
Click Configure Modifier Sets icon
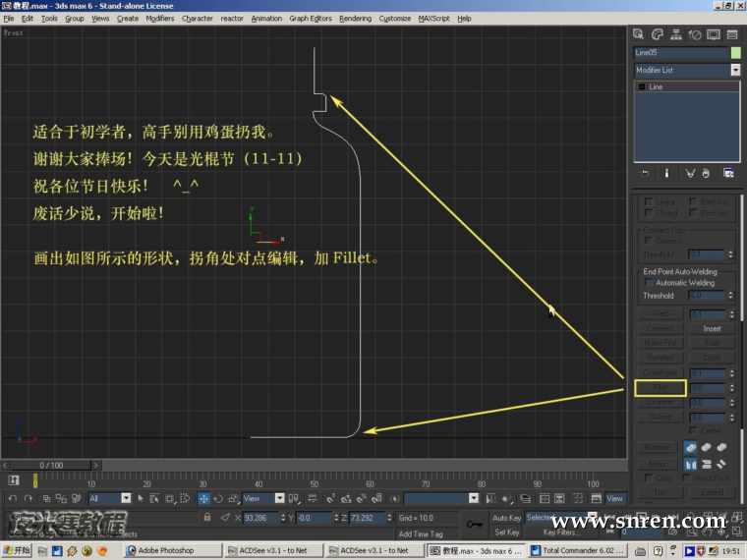point(728,173)
